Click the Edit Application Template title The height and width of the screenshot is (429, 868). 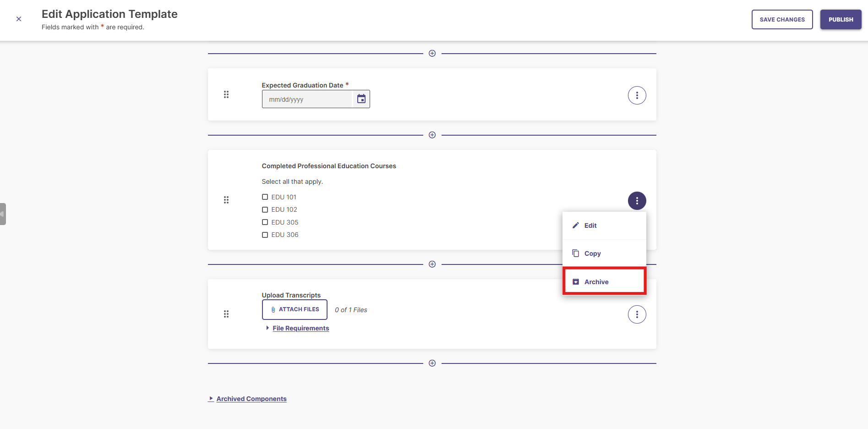coord(109,14)
